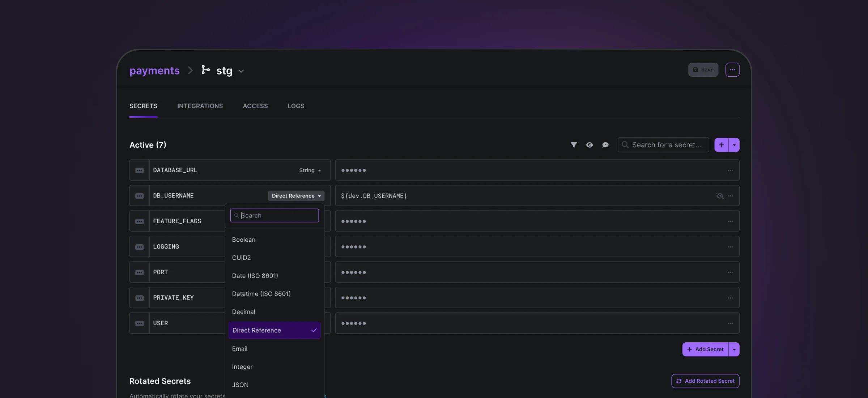Open three-dot menu on DATABASE_URL value row
Screen dimensions: 868x398
730,170
